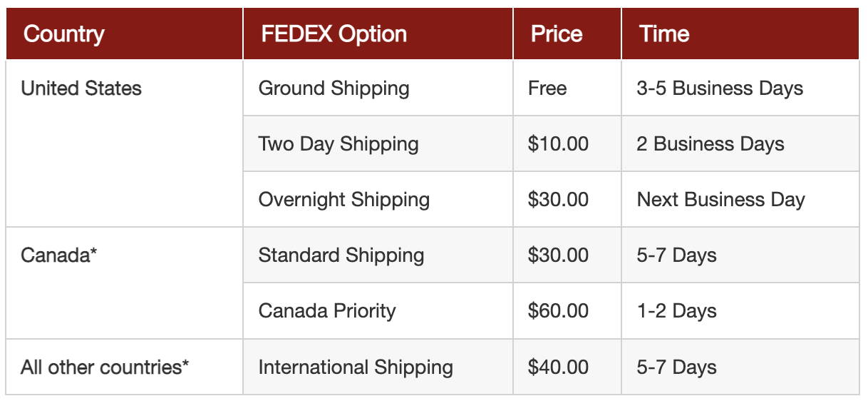Click Standard Shipping option for Canada
868x401 pixels.
[341, 255]
